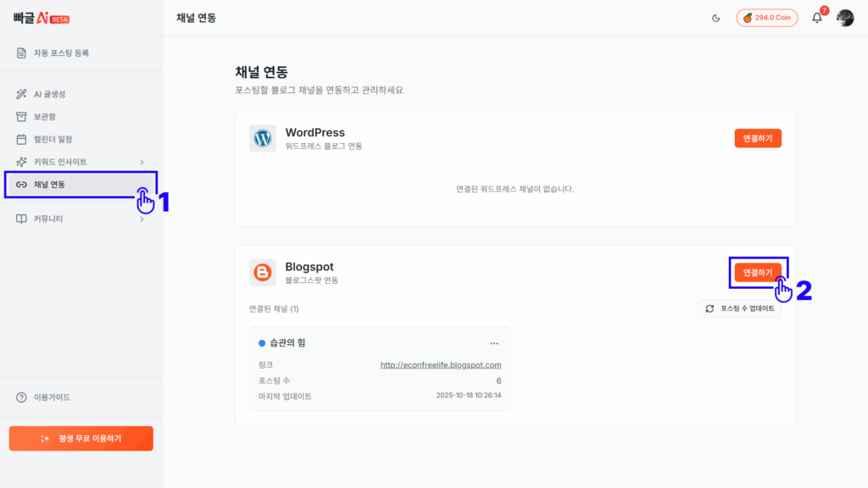Select AI 글생성 menu item
868x488 pixels.
pos(49,94)
